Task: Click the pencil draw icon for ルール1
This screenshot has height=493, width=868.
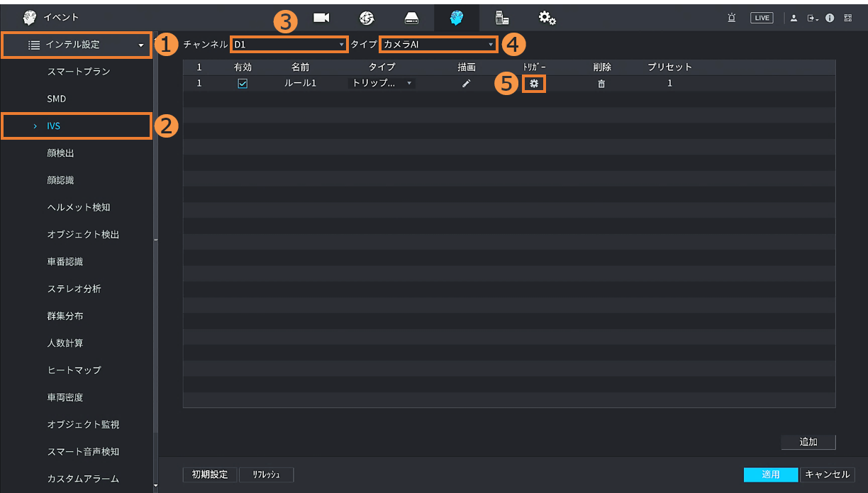Action: click(466, 84)
